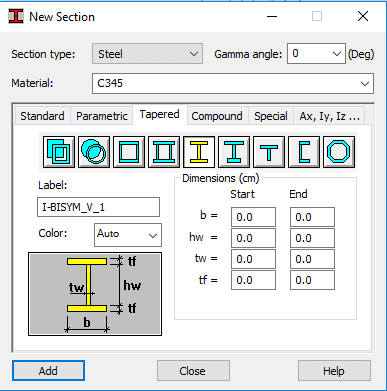The height and width of the screenshot is (391, 387).
Task: Click the End b dimension field
Action: point(312,217)
